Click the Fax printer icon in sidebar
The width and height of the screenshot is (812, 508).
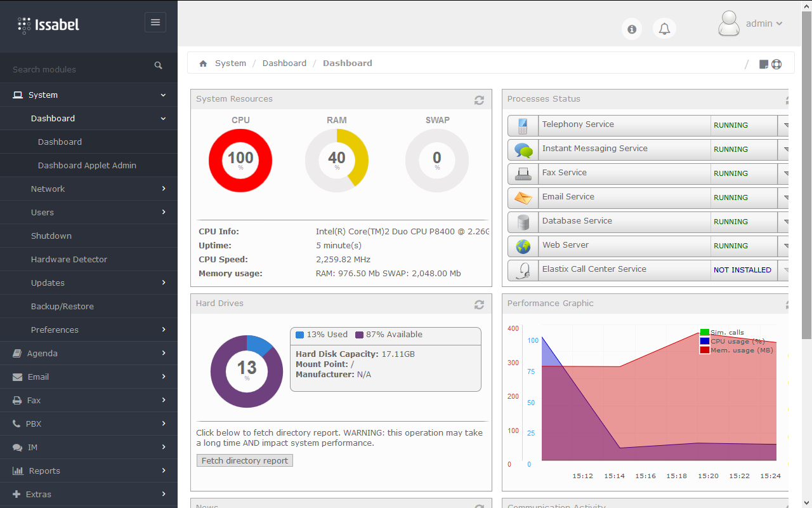coord(17,401)
